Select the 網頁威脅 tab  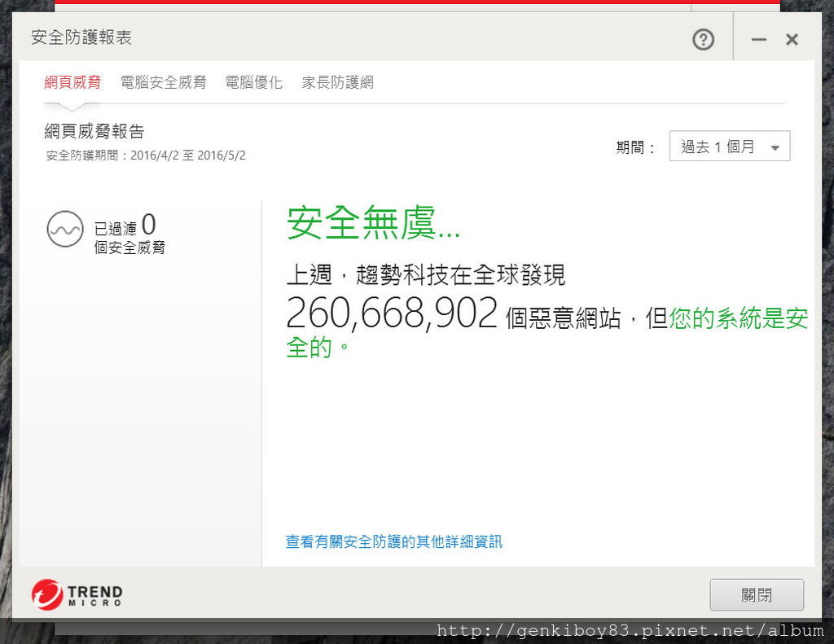(72, 82)
